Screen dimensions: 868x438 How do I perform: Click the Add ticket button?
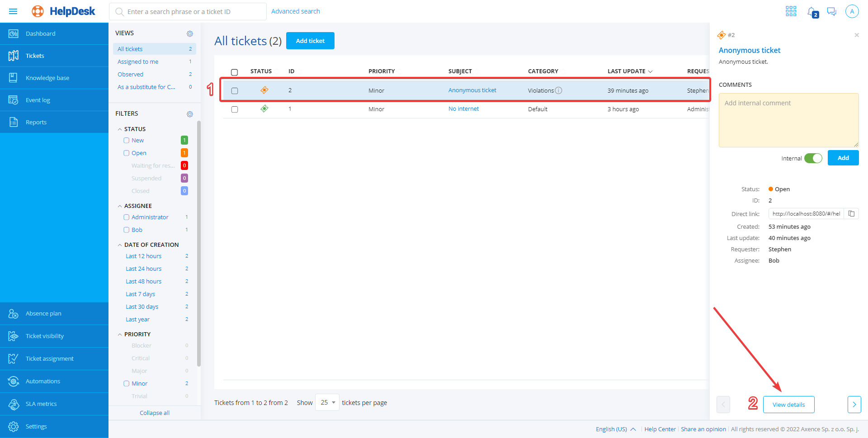310,41
